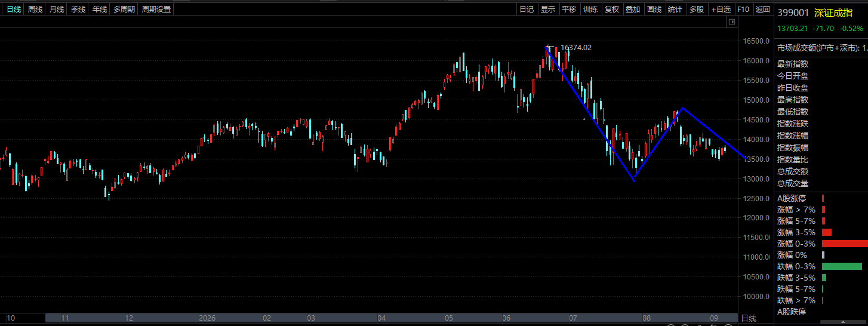Open the 画线 drawing tool
Screen dimensions: 868x326
pos(654,9)
